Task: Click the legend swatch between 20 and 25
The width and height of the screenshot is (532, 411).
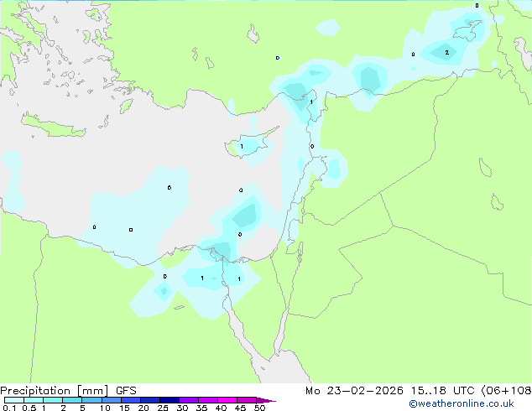Action: tap(149, 400)
